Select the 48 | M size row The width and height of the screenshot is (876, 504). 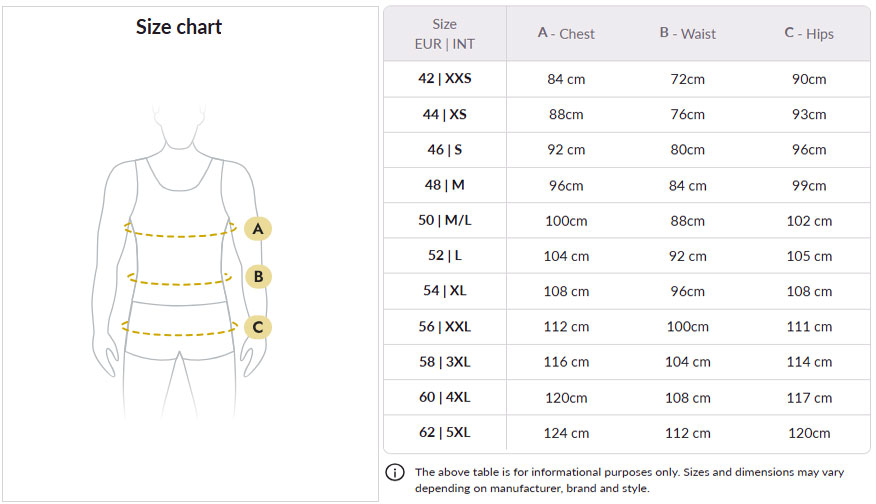tap(627, 185)
